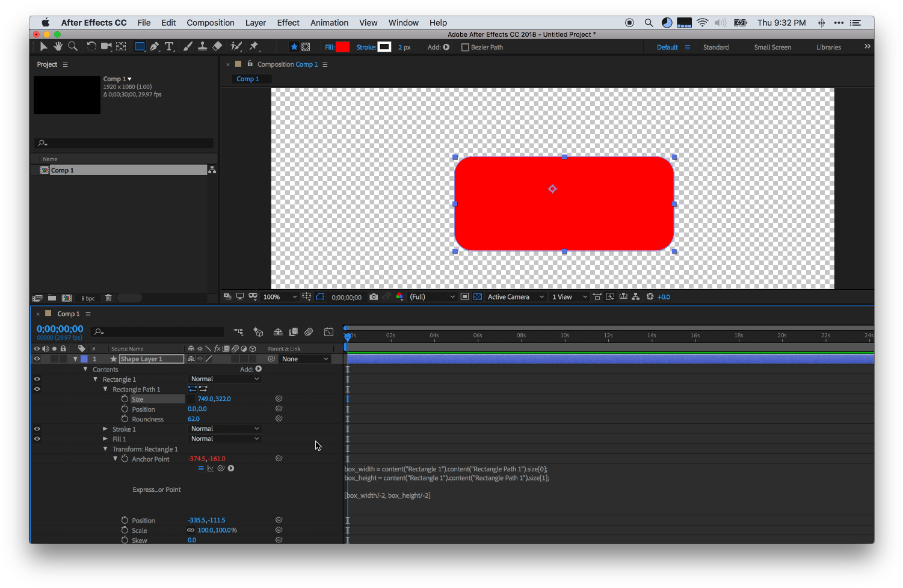
Task: Open the Stroke 1 blending mode dropdown
Action: point(224,429)
